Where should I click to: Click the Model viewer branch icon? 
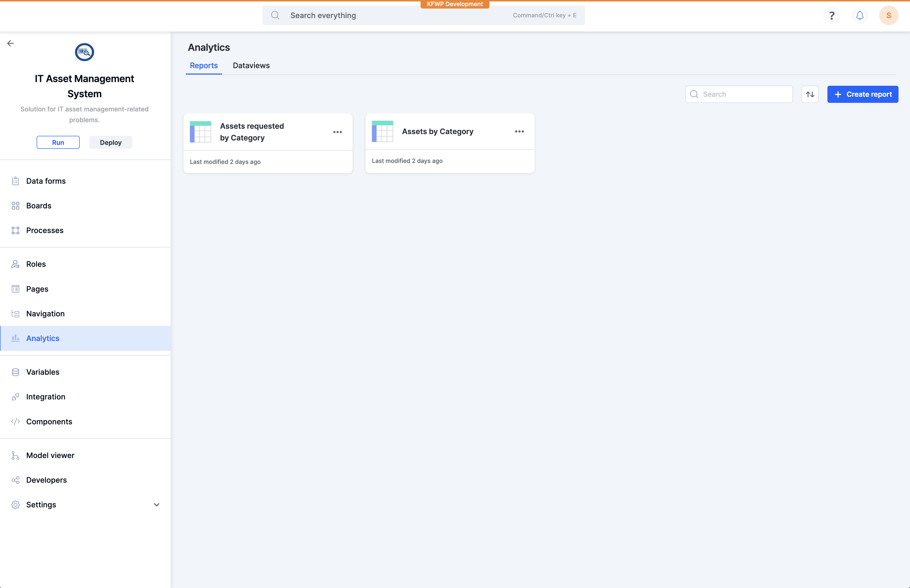point(15,456)
